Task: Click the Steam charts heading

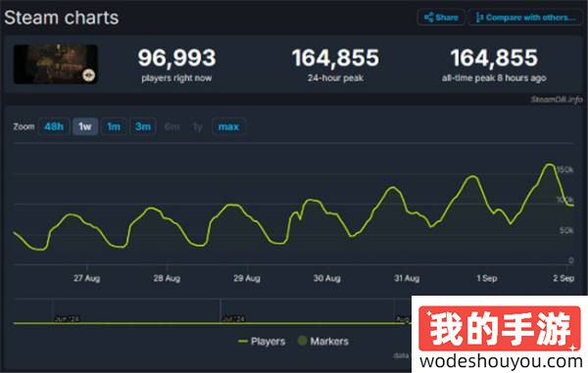Action: pyautogui.click(x=62, y=18)
